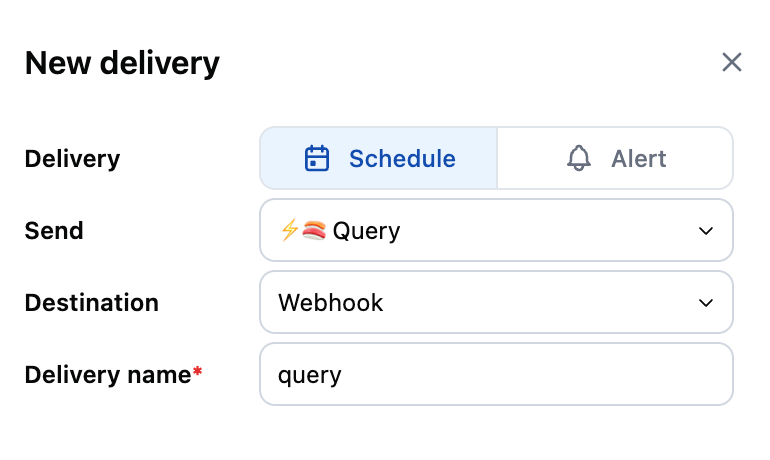Click the "Send" field label
This screenshot has width=770, height=460.
[54, 231]
